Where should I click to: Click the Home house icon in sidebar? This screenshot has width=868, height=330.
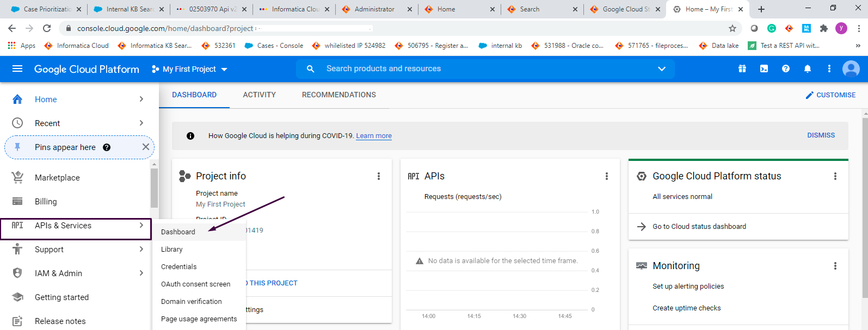point(17,99)
